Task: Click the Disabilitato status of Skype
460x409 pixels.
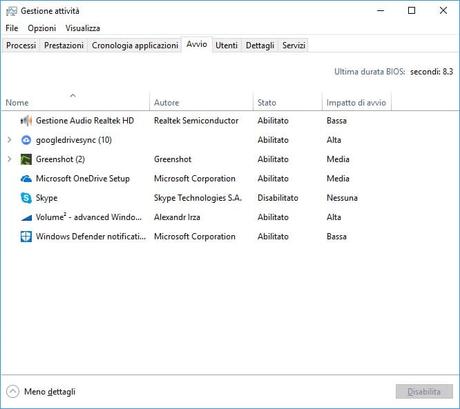Action: [x=278, y=198]
